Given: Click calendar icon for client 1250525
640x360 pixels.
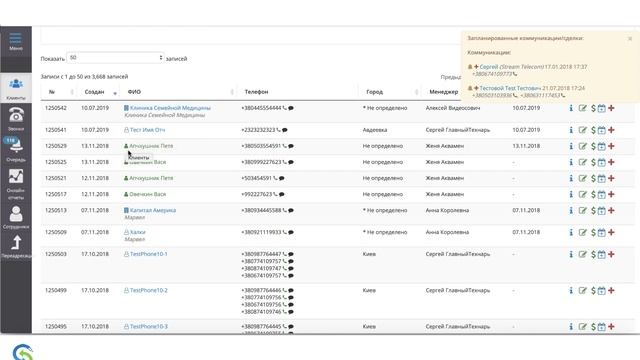Looking at the screenshot, I should coord(602,162).
